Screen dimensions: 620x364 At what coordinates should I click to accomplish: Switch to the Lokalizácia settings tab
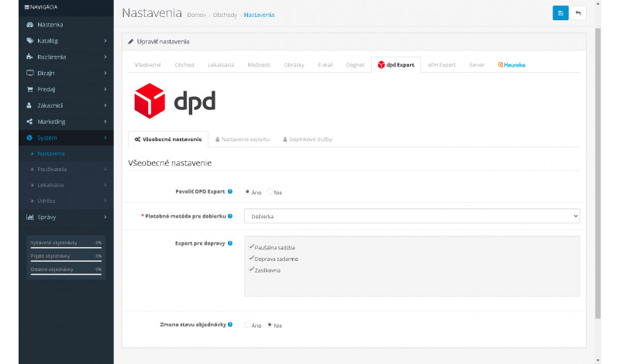221,65
